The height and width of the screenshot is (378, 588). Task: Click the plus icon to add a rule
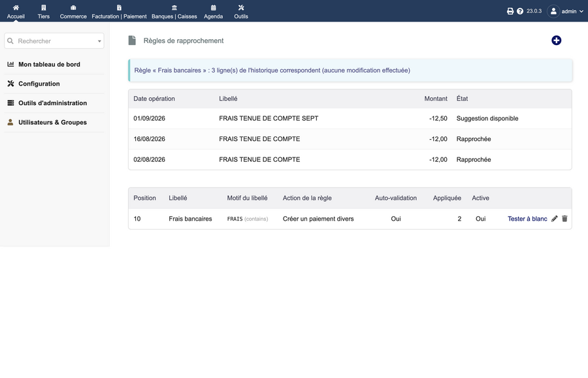(x=556, y=40)
